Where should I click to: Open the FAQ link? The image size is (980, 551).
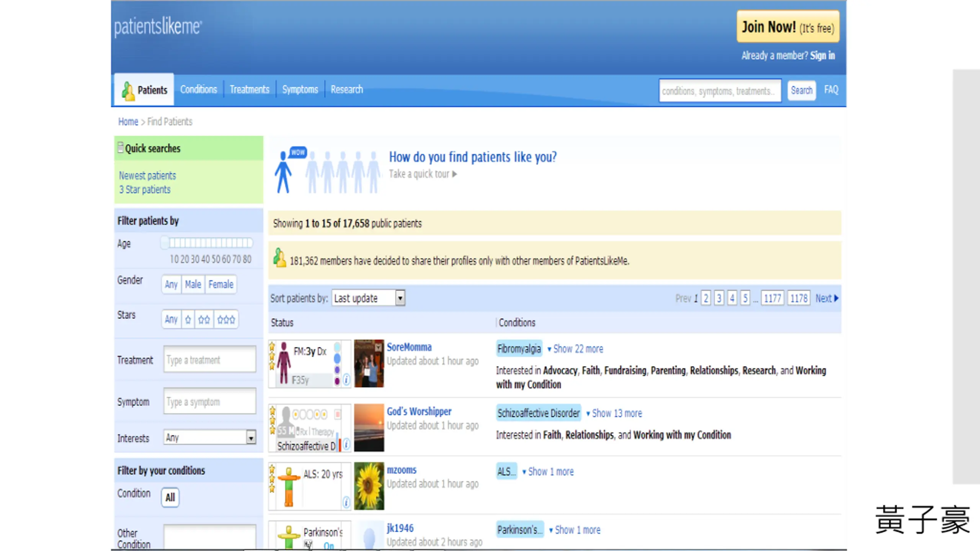pos(831,90)
